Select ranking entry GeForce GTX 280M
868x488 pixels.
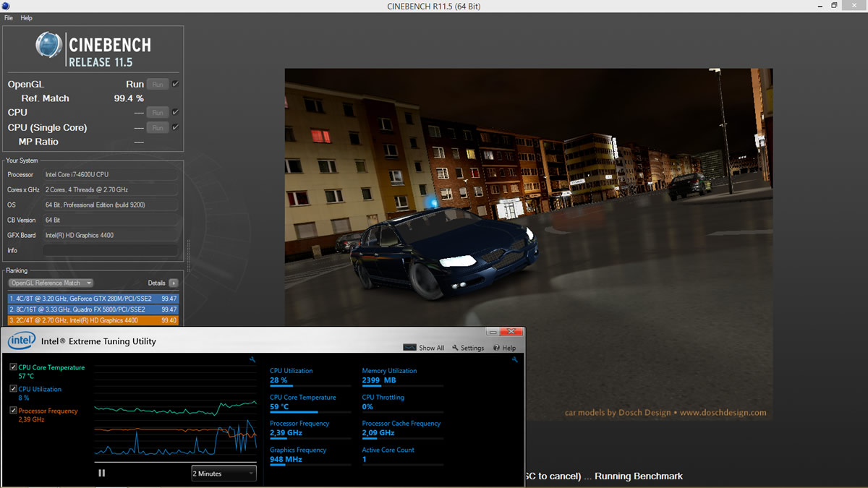click(93, 299)
